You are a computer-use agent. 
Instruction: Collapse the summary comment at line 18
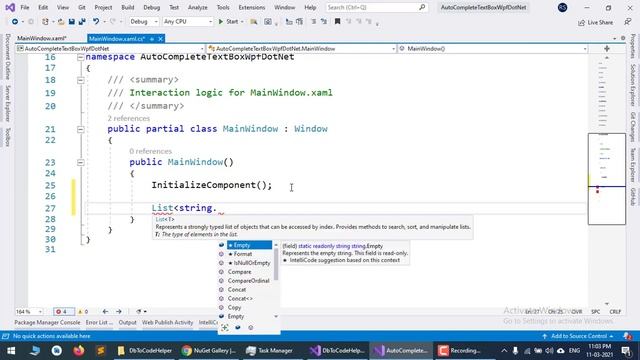pos(80,80)
